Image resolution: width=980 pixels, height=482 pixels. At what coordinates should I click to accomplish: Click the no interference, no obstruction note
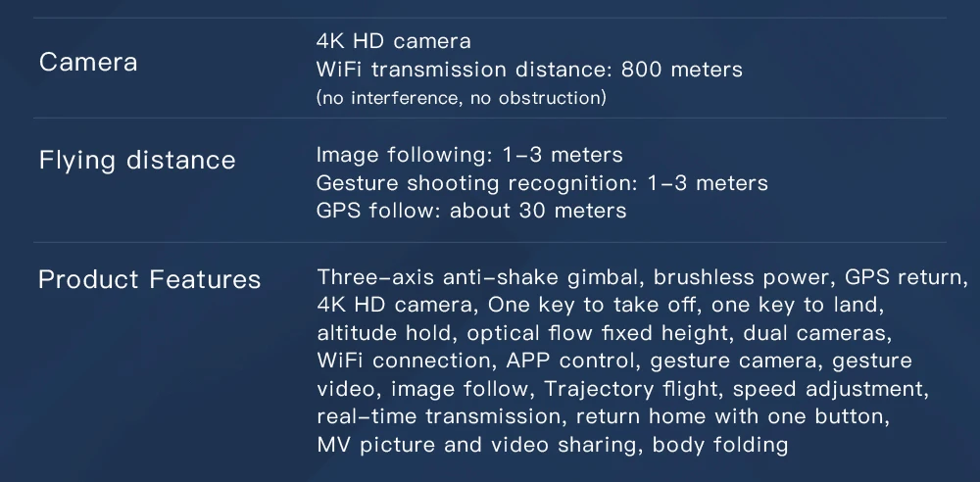click(462, 98)
